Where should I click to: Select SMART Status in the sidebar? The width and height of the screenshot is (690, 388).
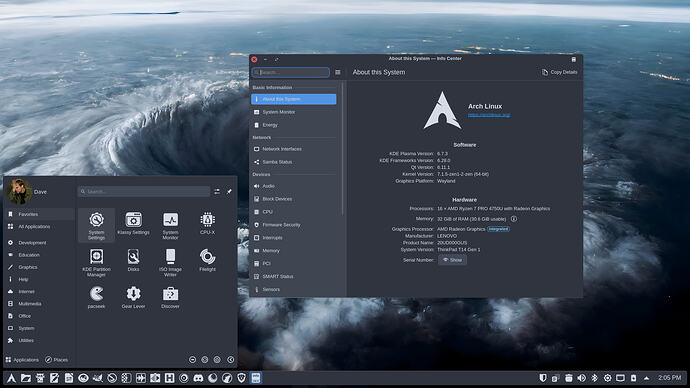(x=294, y=276)
